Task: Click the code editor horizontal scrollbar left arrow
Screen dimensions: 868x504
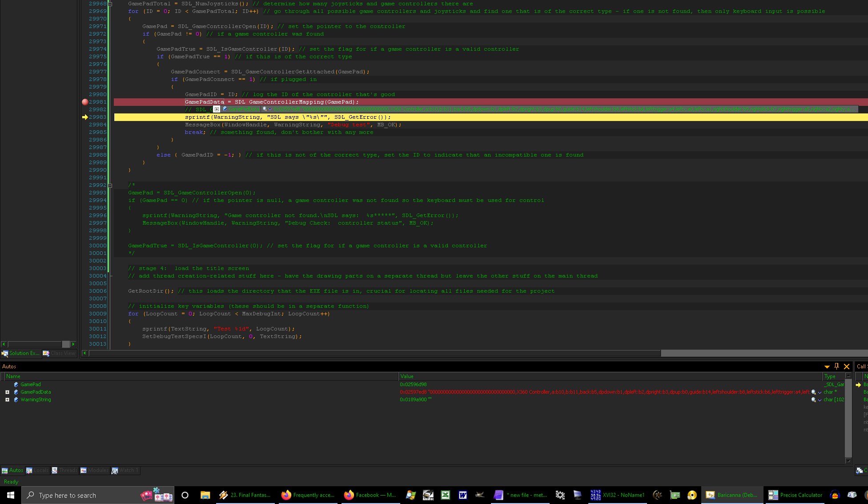Action: click(x=84, y=353)
